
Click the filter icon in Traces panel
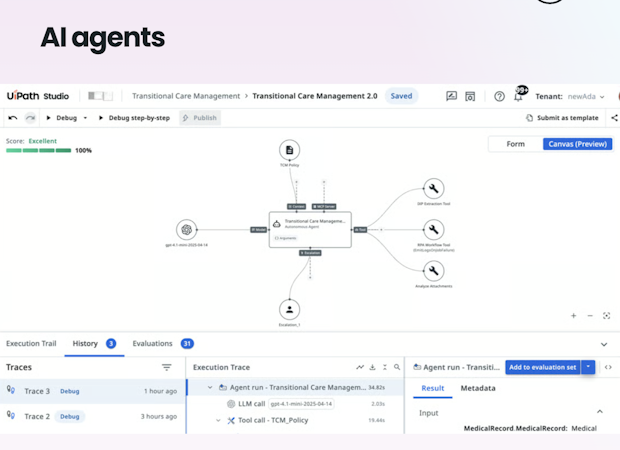tap(166, 367)
